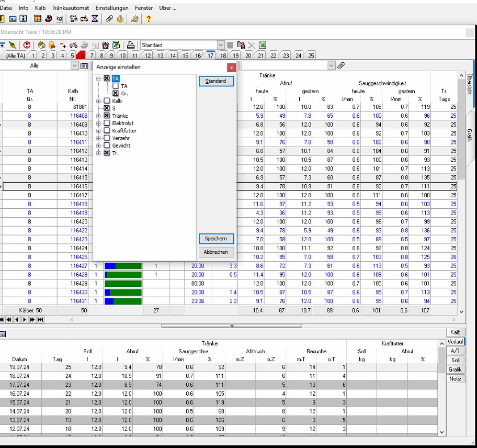Click the hourglass icon in top toolbar
The height and width of the screenshot is (448, 477).
pos(95,19)
